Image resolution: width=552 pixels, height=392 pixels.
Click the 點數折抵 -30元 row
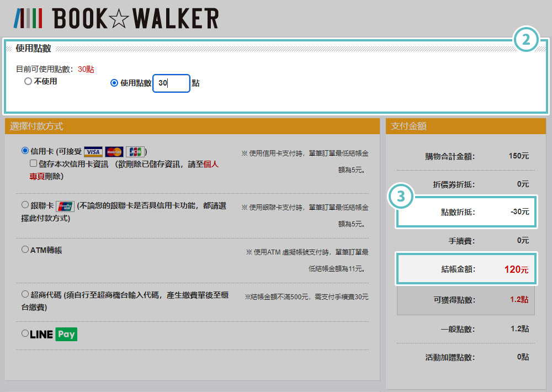(466, 211)
